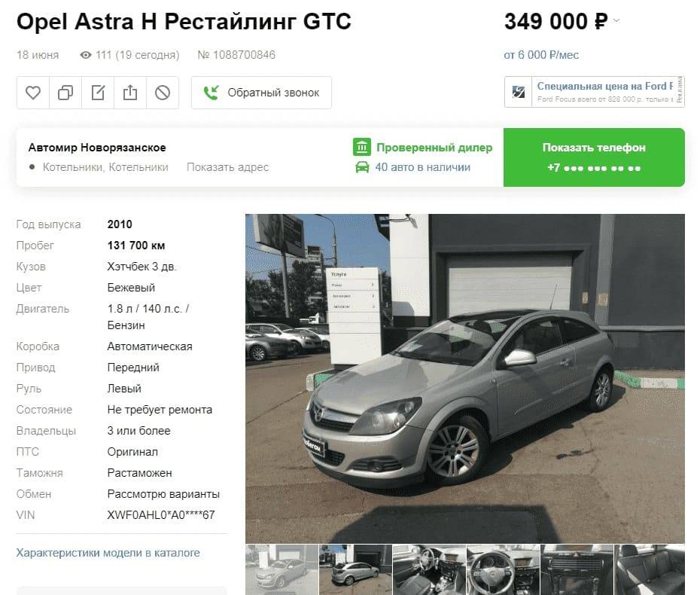Expand the price history arrow near 349 000 ₽
This screenshot has height=595, width=700.
click(x=616, y=21)
